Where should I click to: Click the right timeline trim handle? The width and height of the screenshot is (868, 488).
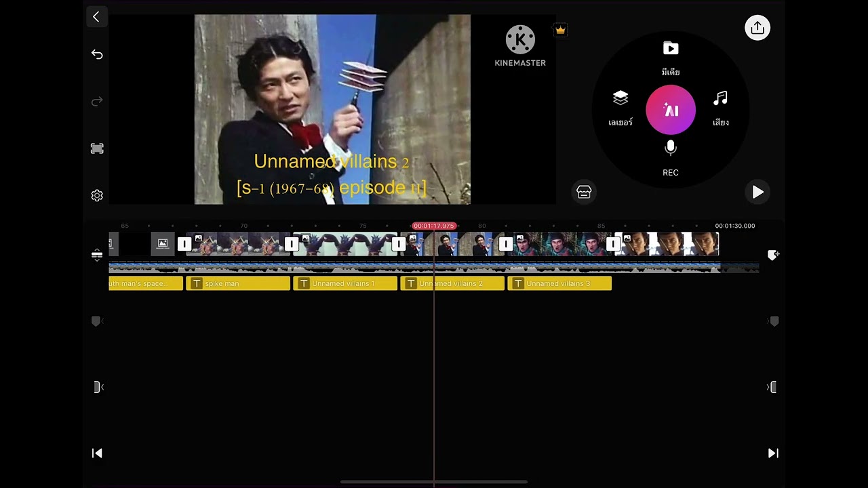(x=772, y=387)
